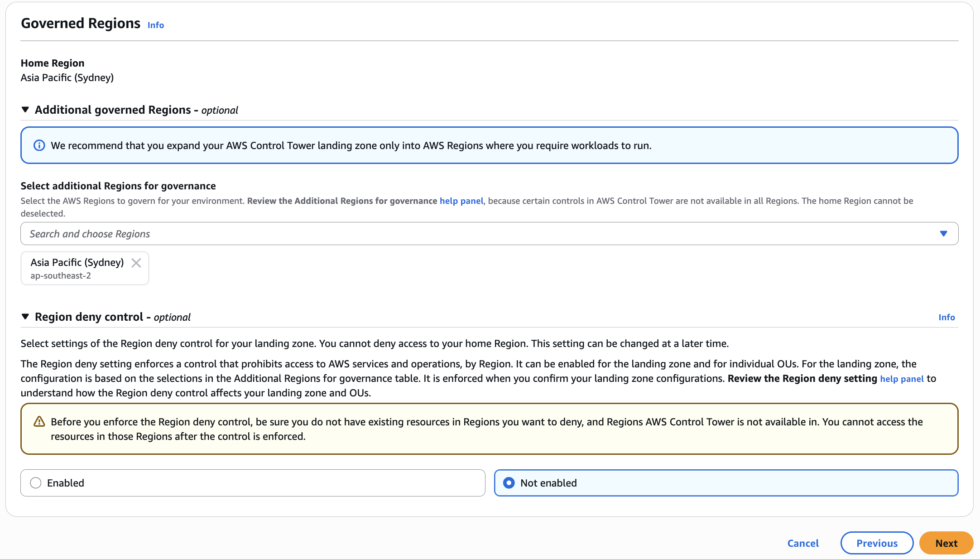Collapse the Region deny control section
The image size is (980, 559).
(x=25, y=317)
